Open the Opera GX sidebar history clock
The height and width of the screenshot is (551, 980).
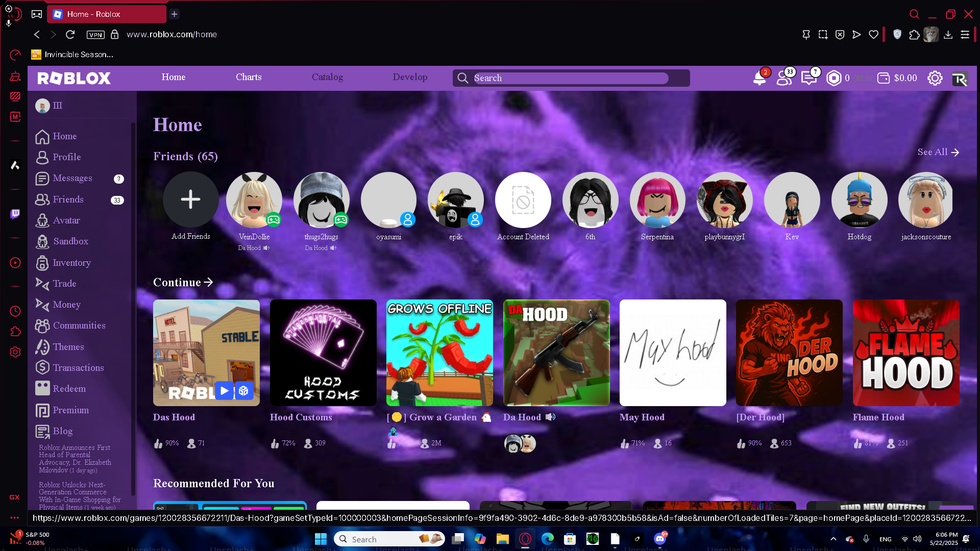coord(15,311)
